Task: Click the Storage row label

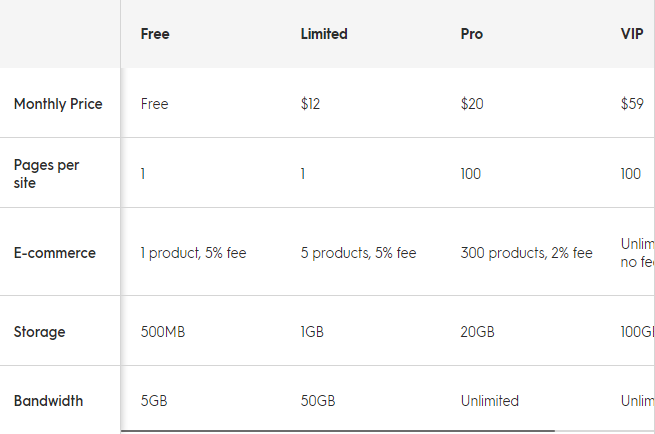Action: click(40, 332)
